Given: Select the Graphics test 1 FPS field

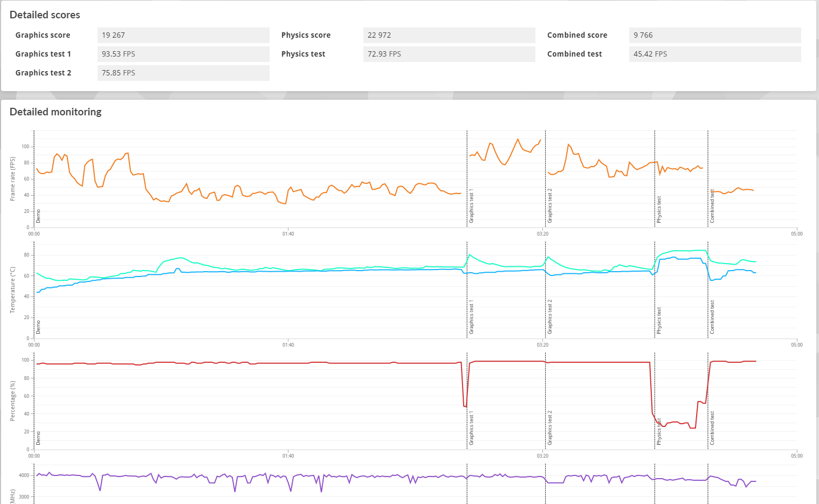Looking at the screenshot, I should click(183, 54).
